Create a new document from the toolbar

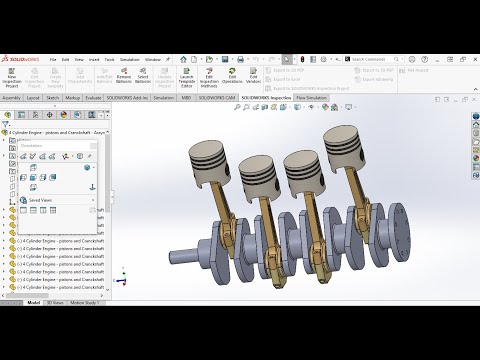[194, 59]
